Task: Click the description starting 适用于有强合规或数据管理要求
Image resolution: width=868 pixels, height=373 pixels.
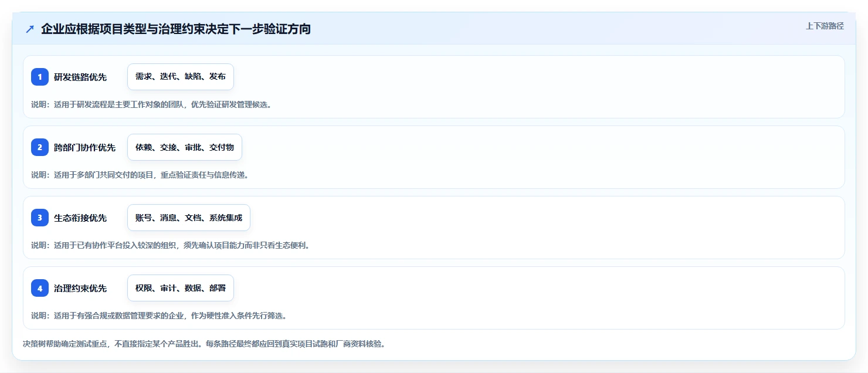Action: click(159, 316)
